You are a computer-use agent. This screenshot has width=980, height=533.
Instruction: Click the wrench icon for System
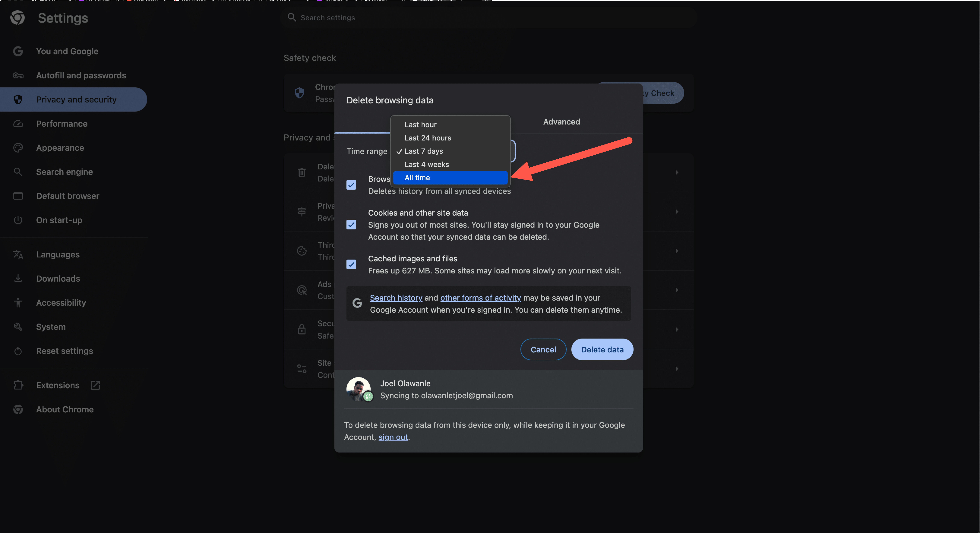point(18,326)
